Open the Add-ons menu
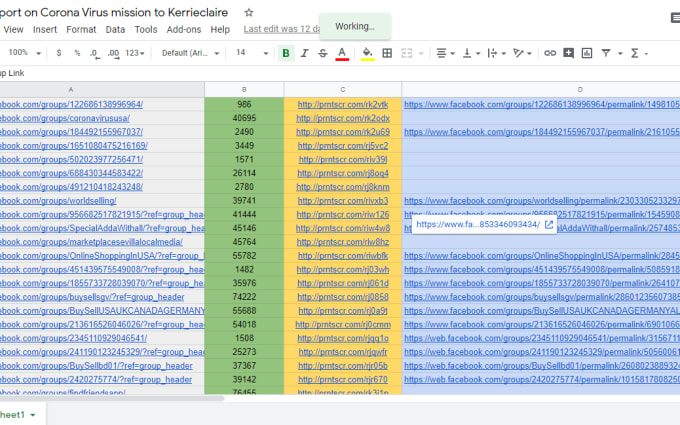The width and height of the screenshot is (680, 425). pos(184,29)
